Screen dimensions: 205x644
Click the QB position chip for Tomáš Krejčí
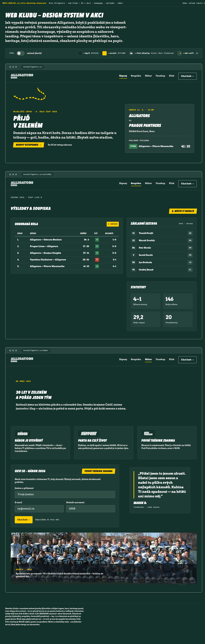pos(190,233)
